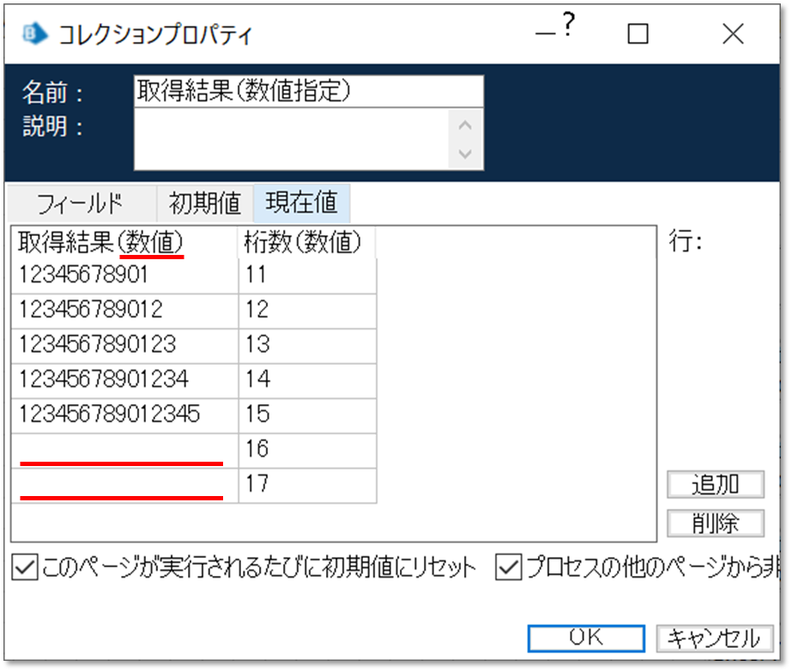The image size is (792, 672).
Task: Select cell 12345678901
Action: (124, 275)
